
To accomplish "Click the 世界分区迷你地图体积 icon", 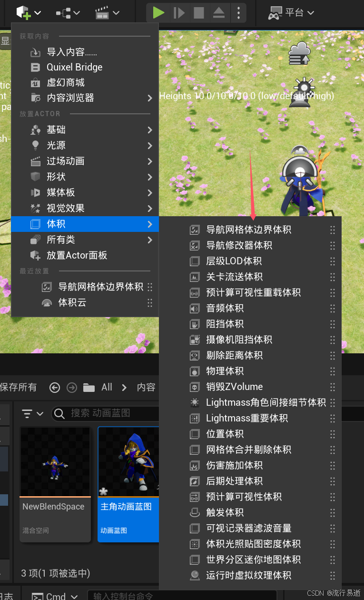I will click(194, 560).
